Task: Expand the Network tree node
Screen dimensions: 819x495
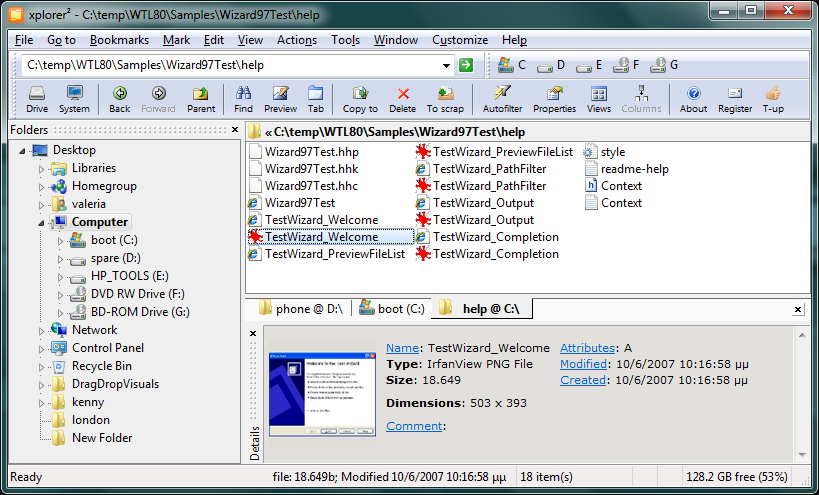Action: (x=41, y=331)
